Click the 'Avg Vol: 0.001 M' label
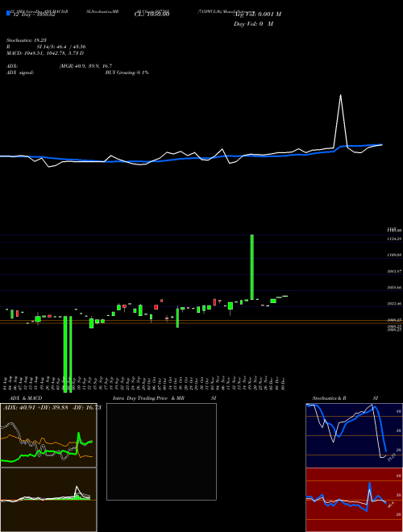The height and width of the screenshot is (532, 403). 257,14
